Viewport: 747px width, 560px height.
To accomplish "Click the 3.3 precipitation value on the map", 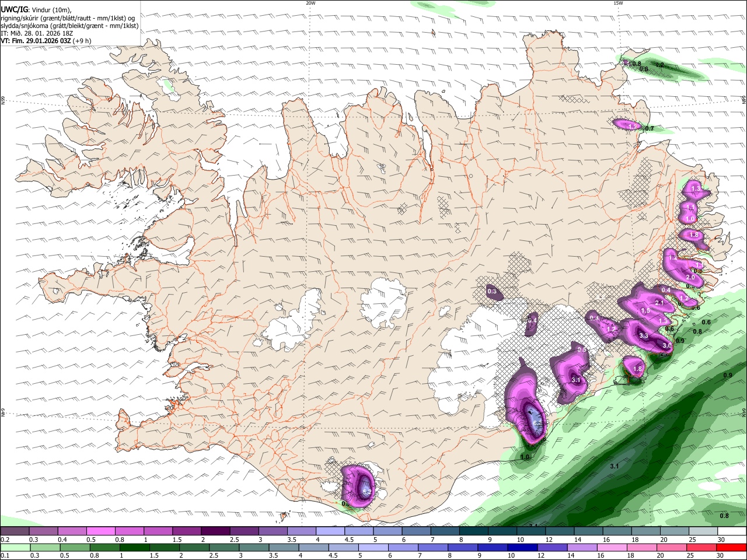I will coord(644,336).
